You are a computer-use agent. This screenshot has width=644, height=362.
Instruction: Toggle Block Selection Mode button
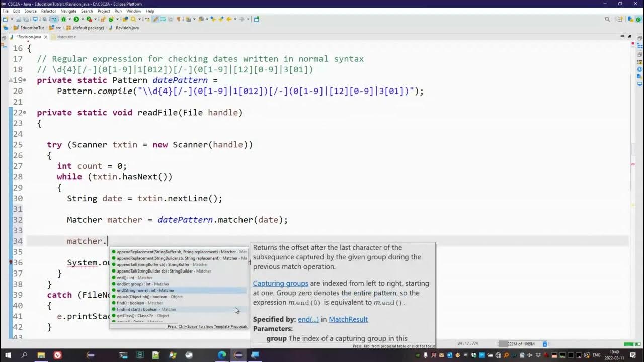pos(171,19)
